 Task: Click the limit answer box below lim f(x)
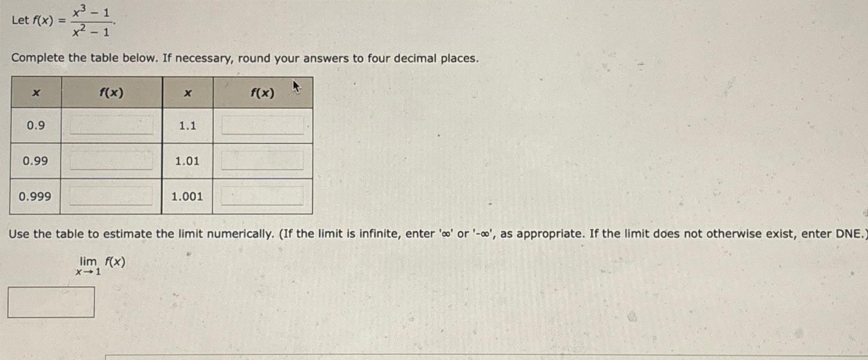[x=51, y=301]
